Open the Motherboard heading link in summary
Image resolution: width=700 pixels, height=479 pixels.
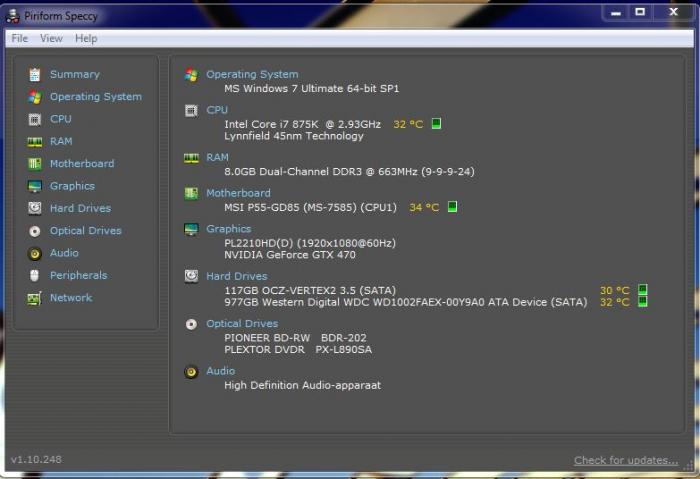tap(238, 193)
